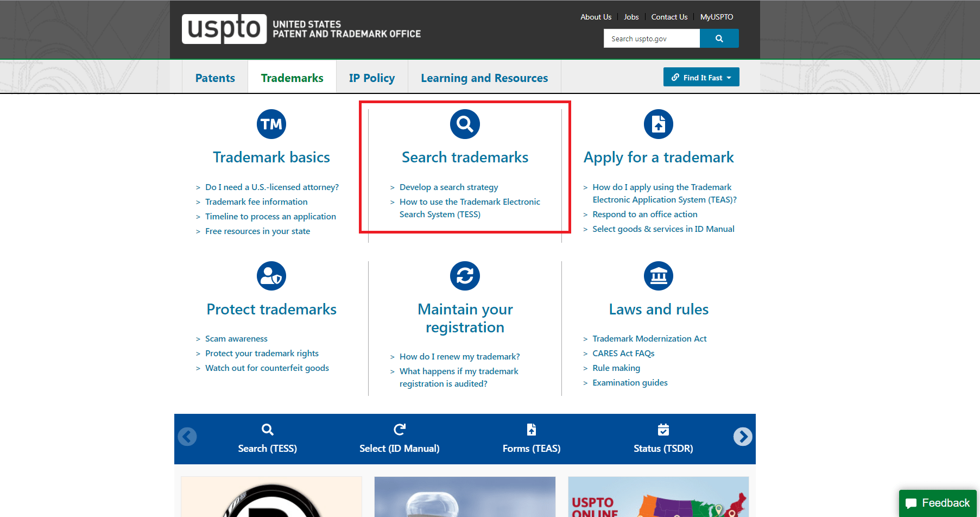The width and height of the screenshot is (980, 517).
Task: Open the IP Policy tab
Action: tap(372, 78)
